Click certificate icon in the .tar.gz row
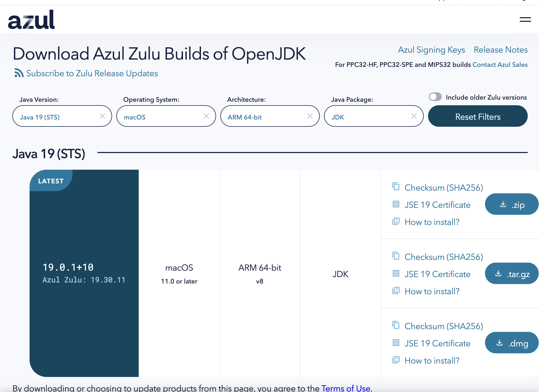This screenshot has height=392, width=539. (396, 274)
